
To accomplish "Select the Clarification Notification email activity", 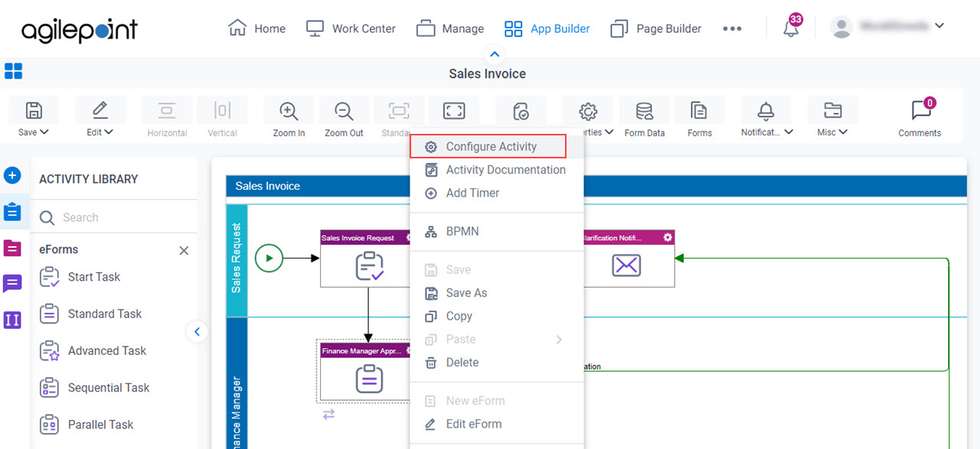I will (x=629, y=259).
